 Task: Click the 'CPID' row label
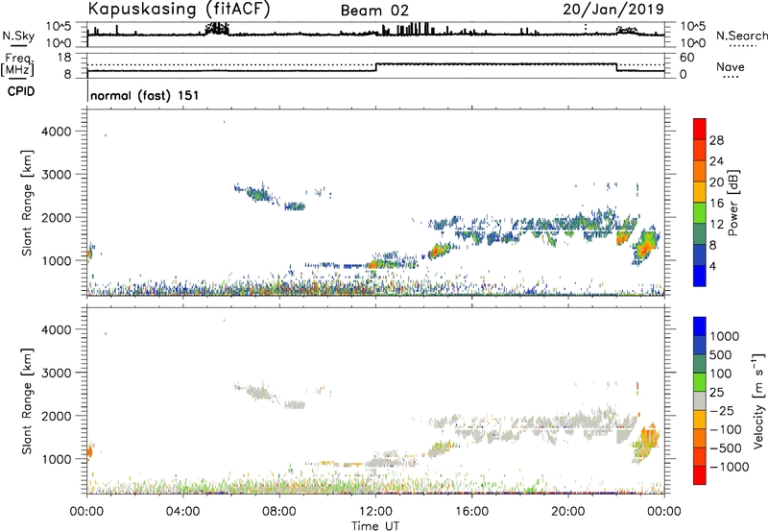point(21,91)
